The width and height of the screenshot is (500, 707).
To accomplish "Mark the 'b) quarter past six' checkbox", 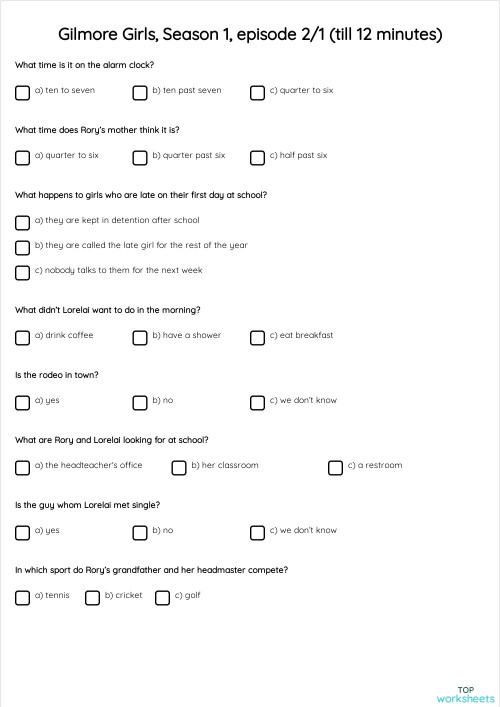I will coord(140,158).
